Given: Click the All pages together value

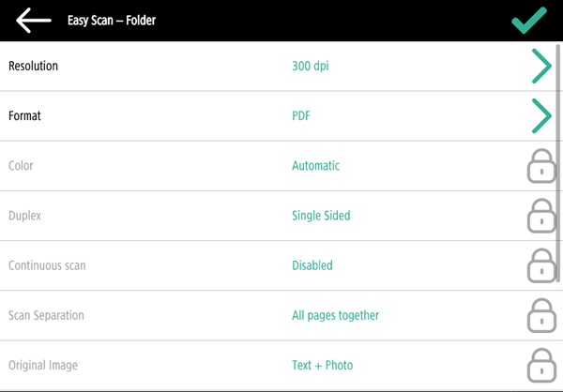Looking at the screenshot, I should click(x=335, y=315).
